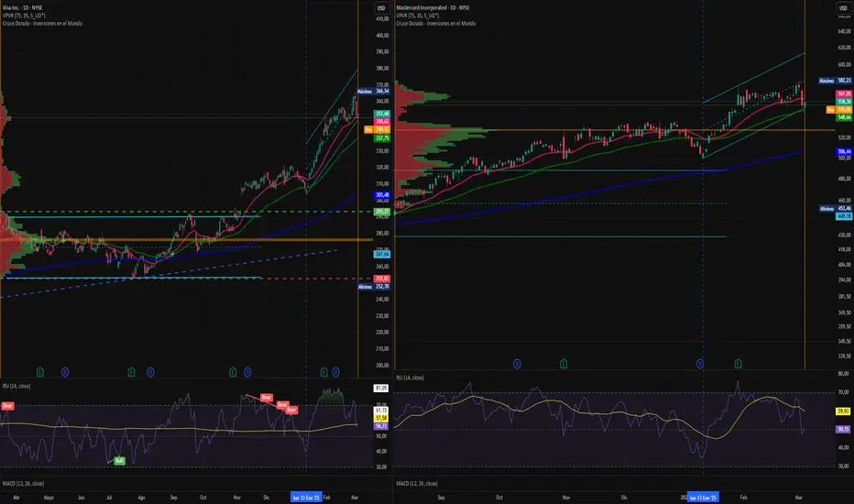Click cyan 449,18 price label on Mastercard

844,216
